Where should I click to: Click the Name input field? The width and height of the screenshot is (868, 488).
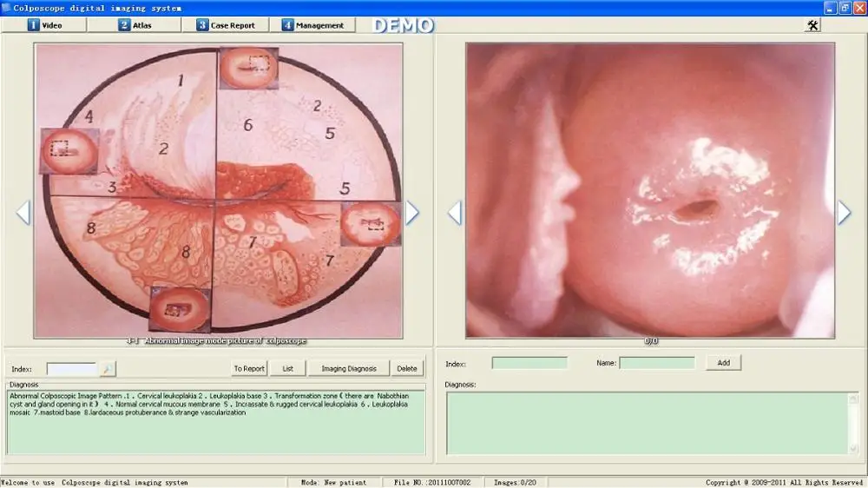click(x=657, y=363)
